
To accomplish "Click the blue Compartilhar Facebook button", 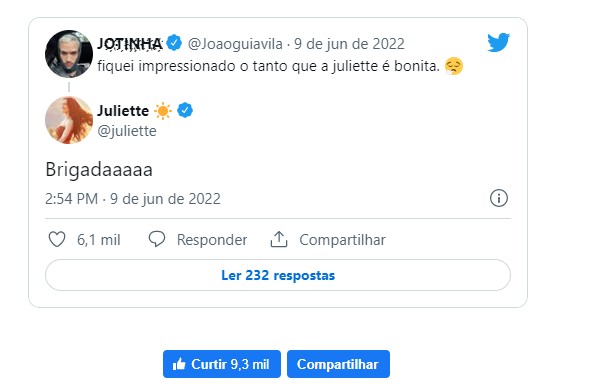I will [x=338, y=364].
